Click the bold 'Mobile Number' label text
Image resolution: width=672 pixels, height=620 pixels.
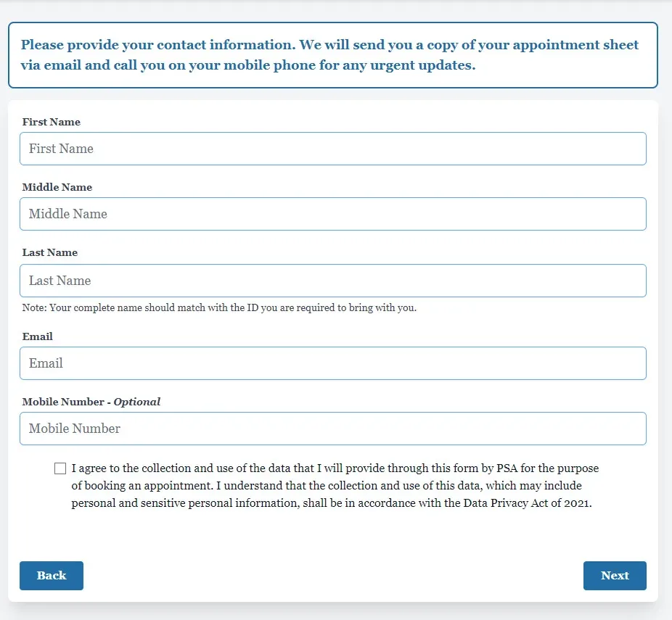click(63, 402)
